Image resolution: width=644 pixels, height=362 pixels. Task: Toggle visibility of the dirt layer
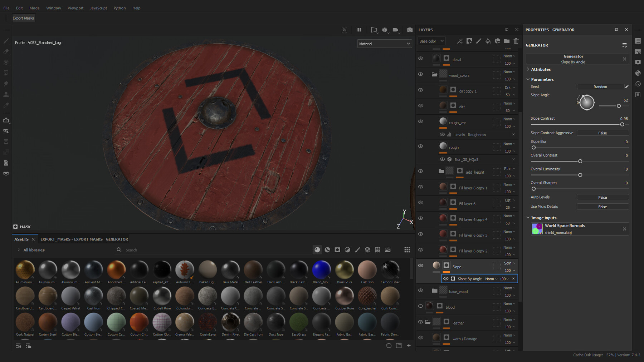421,106
